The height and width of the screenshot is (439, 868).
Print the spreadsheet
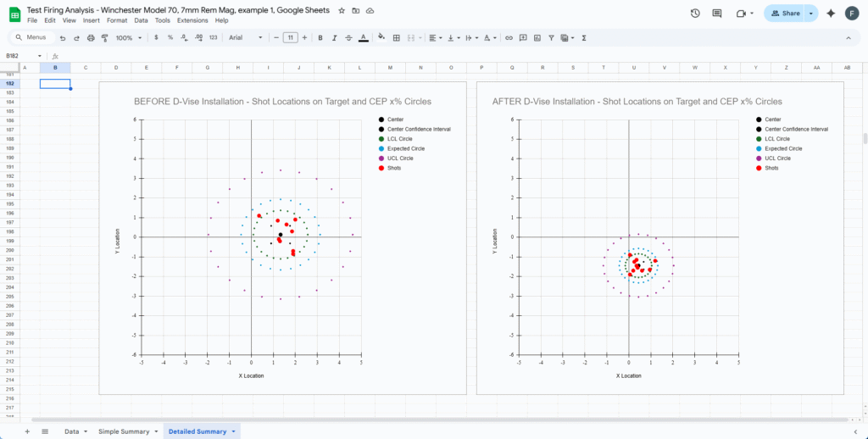click(91, 37)
